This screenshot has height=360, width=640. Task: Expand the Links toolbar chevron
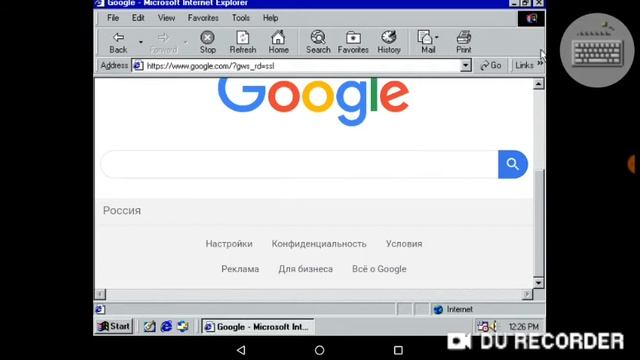(540, 64)
